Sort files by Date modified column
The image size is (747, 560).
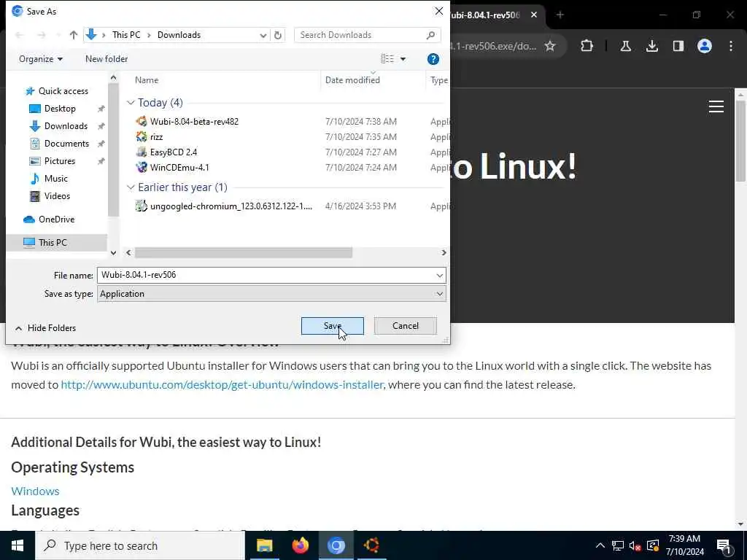point(352,80)
